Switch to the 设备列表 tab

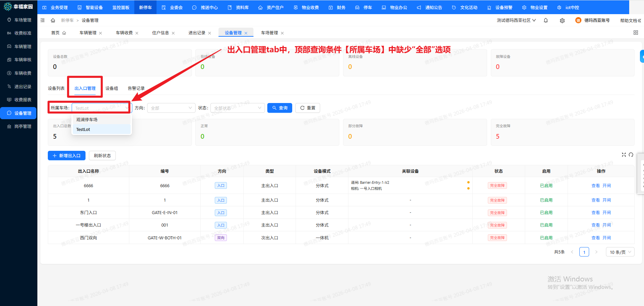(x=56, y=88)
